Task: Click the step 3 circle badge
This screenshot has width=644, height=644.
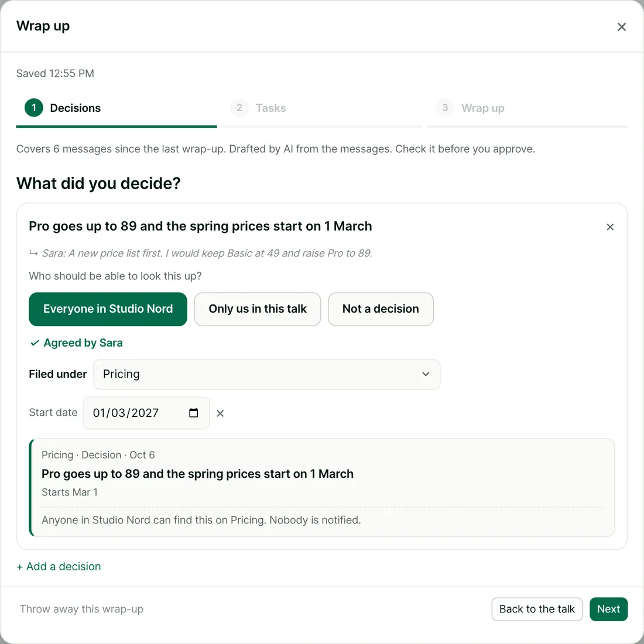Action: 445,108
